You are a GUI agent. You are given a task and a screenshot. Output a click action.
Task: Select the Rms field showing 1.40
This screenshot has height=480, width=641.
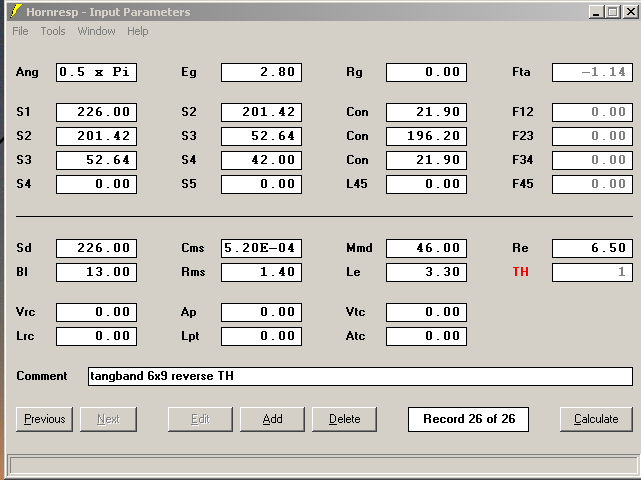click(x=262, y=273)
